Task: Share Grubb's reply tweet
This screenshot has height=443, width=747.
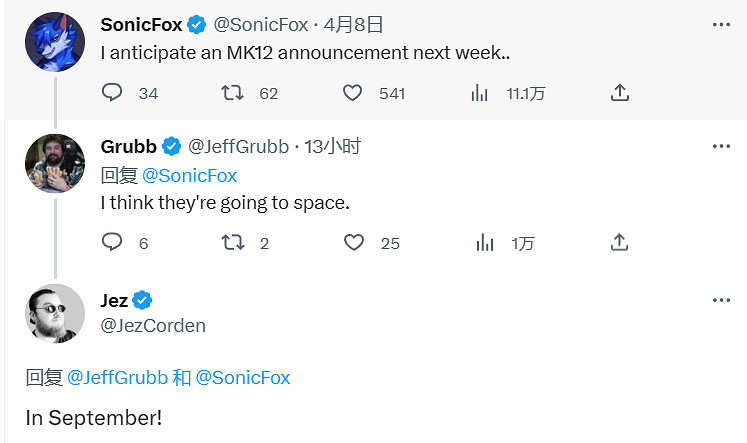Action: (619, 242)
